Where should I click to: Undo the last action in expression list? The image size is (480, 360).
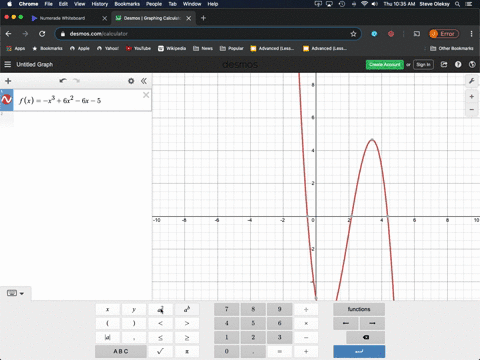pos(63,81)
